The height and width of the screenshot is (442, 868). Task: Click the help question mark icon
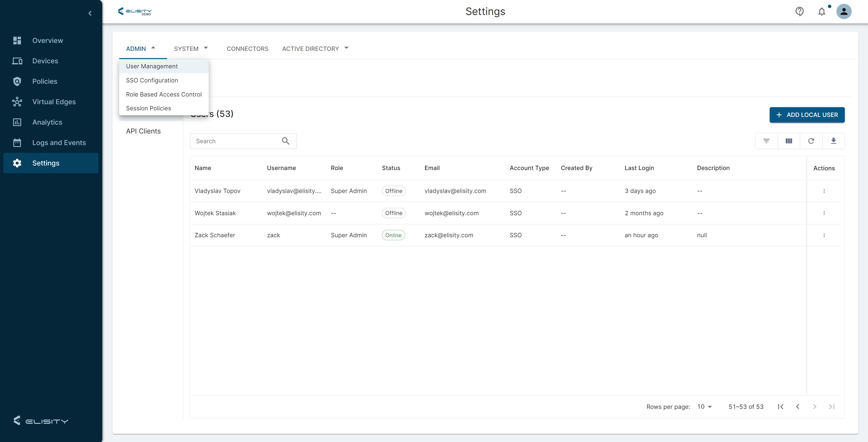(x=799, y=12)
